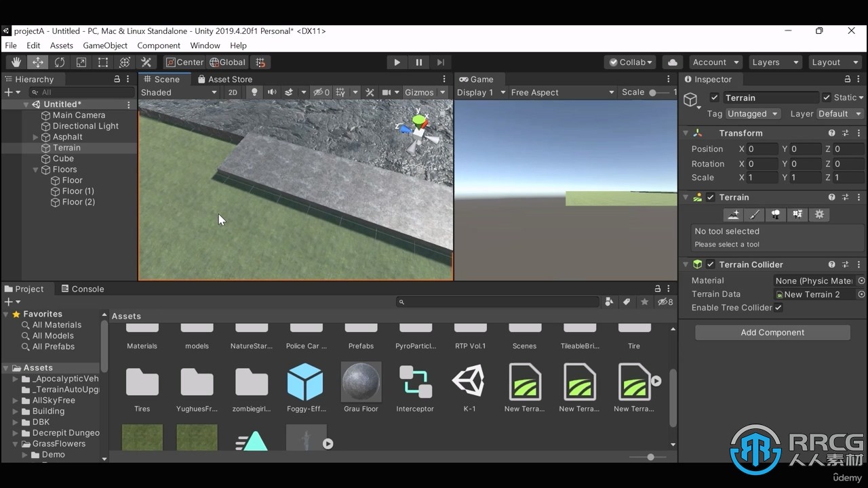Open the GameObject menu

click(105, 45)
